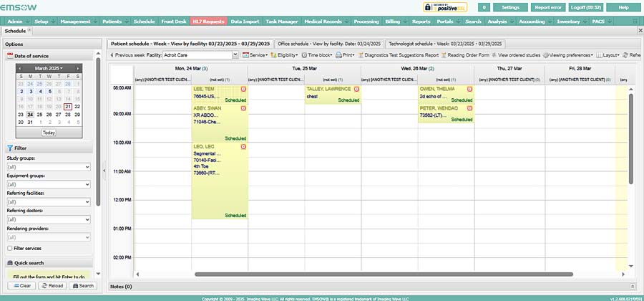Click status icon on TALLEY, LAWRENCE appointment
This screenshot has height=301, width=644.
[356, 89]
